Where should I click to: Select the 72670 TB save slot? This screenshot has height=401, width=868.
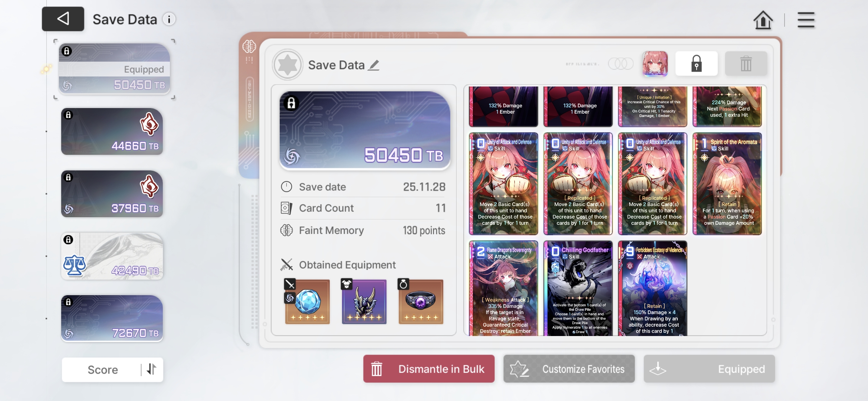point(112,319)
